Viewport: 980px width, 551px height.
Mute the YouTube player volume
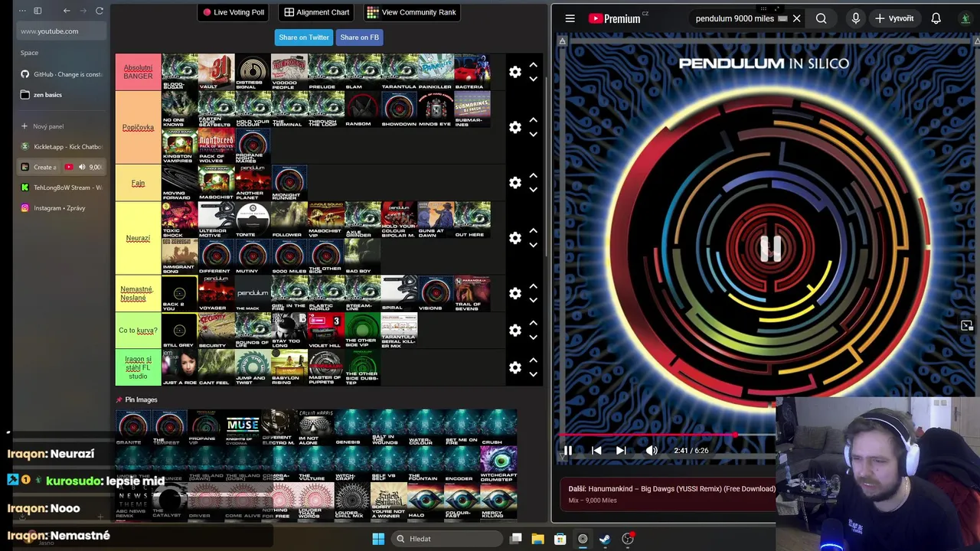[652, 451]
